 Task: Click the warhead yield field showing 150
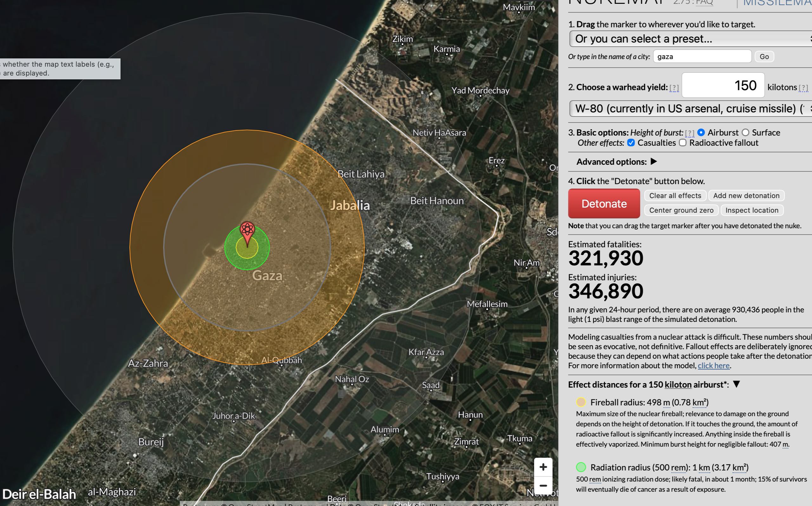(723, 85)
